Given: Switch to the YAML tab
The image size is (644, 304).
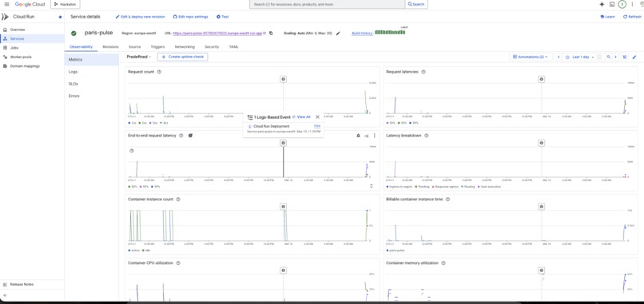Looking at the screenshot, I should click(x=233, y=47).
